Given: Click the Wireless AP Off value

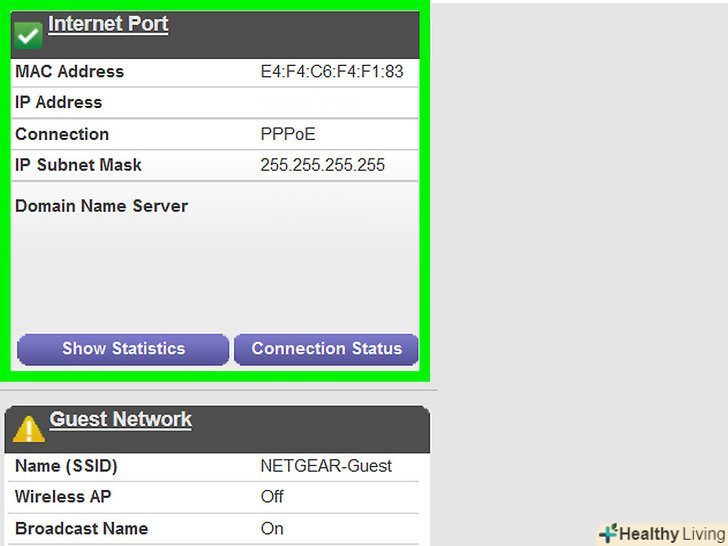Looking at the screenshot, I should [x=272, y=497].
